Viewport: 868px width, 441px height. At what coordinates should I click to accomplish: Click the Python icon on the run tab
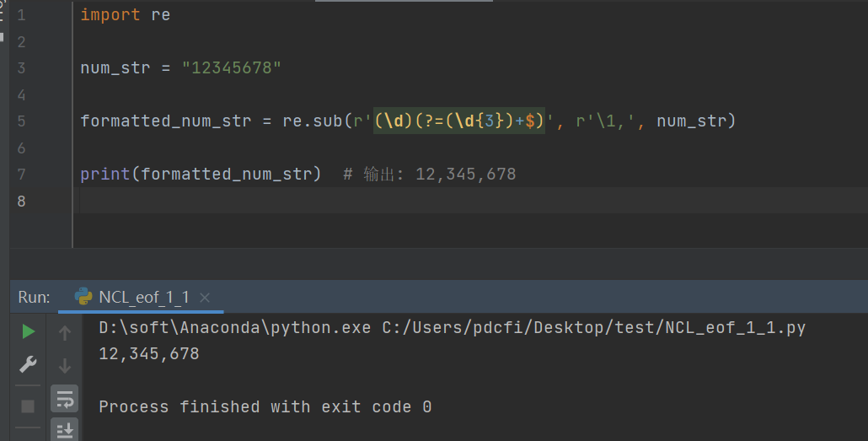tap(83, 297)
